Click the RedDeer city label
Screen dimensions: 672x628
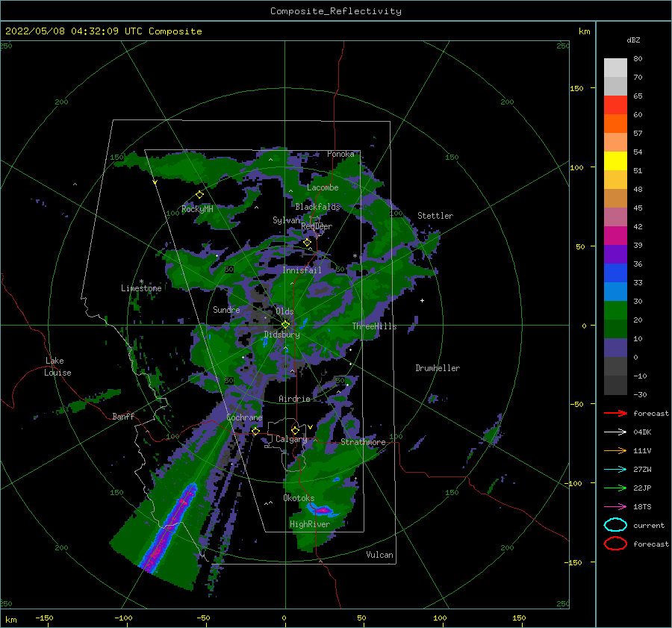pos(317,226)
